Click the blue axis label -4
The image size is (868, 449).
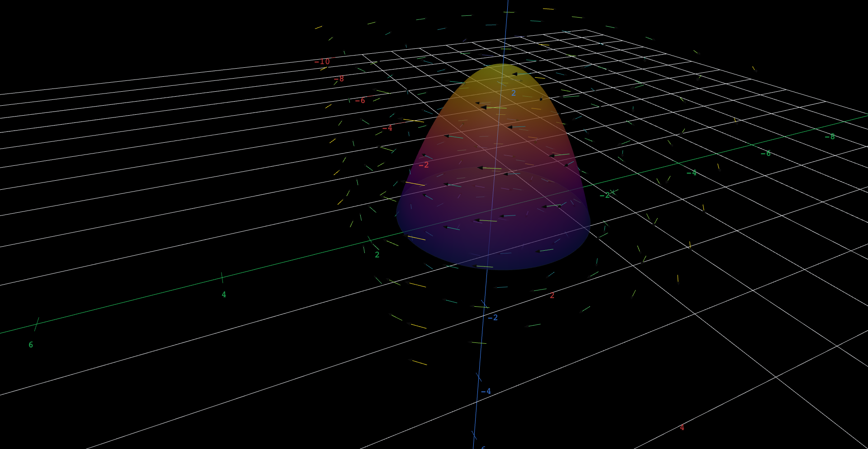[x=486, y=391]
